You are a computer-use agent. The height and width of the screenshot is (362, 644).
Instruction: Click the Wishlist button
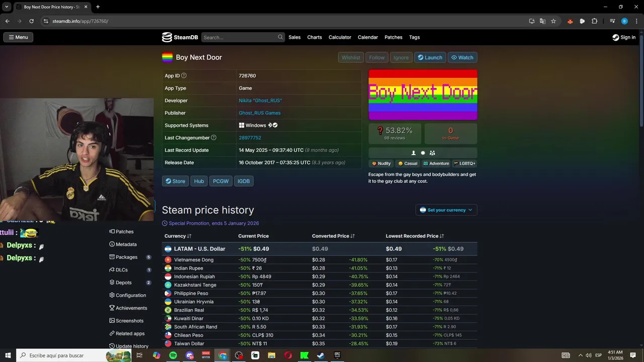coord(351,57)
